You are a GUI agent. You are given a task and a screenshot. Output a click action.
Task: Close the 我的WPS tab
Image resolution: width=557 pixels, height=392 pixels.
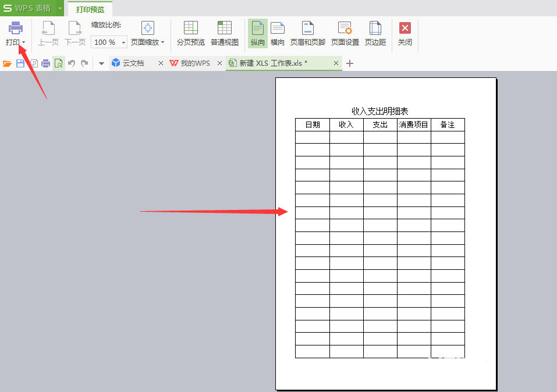pos(219,63)
